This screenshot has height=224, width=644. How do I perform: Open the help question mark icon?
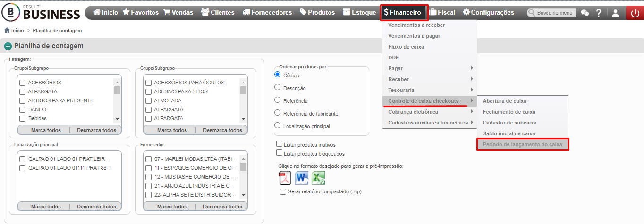tap(599, 13)
